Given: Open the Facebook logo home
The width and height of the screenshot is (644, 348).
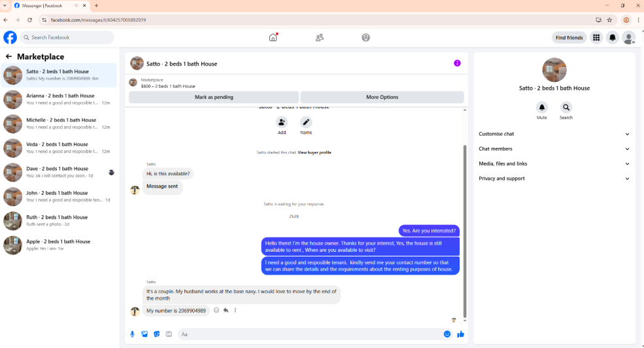Looking at the screenshot, I should click(x=10, y=37).
